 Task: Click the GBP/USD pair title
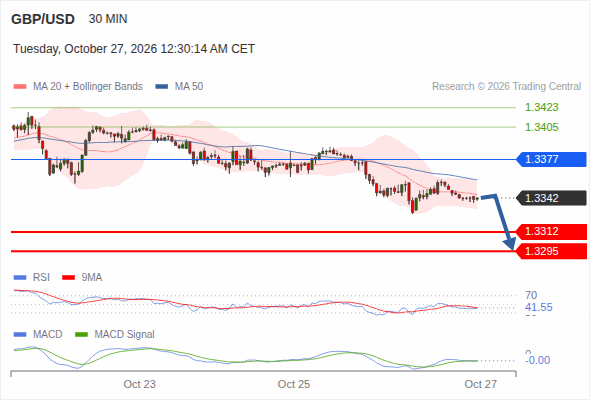tap(43, 19)
